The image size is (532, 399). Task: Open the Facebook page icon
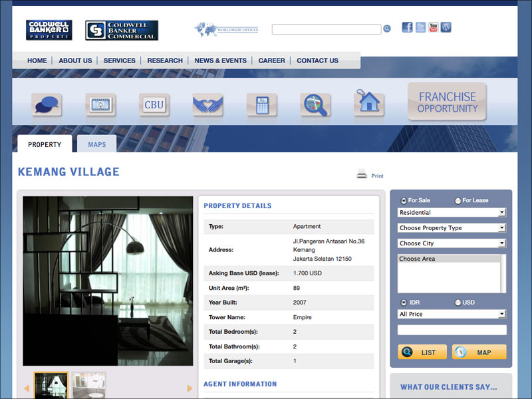[407, 28]
